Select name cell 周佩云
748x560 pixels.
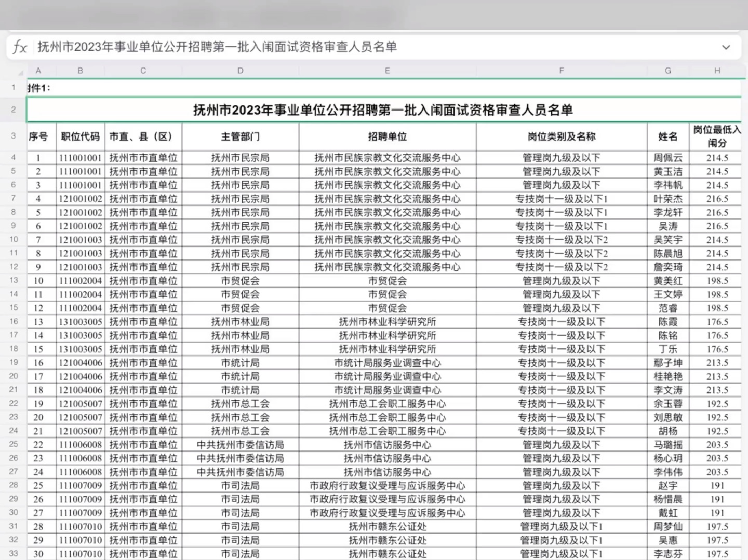point(668,158)
